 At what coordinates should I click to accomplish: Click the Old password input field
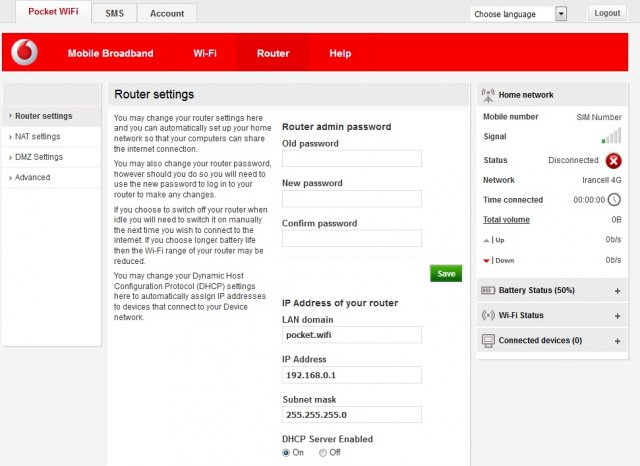point(351,159)
